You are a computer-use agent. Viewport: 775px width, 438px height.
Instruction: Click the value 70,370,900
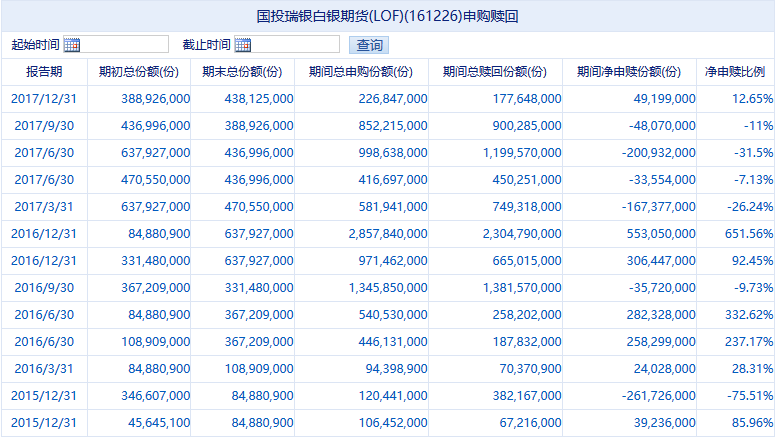point(530,369)
